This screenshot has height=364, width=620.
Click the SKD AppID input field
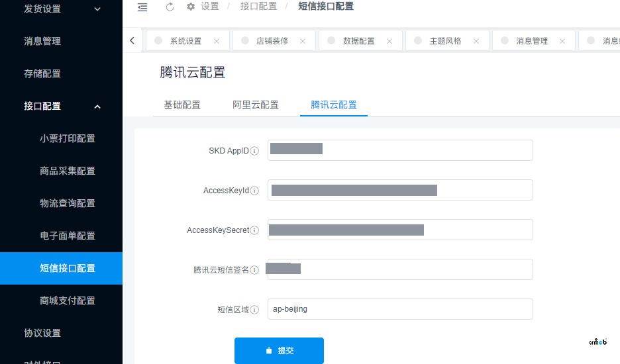click(400, 150)
